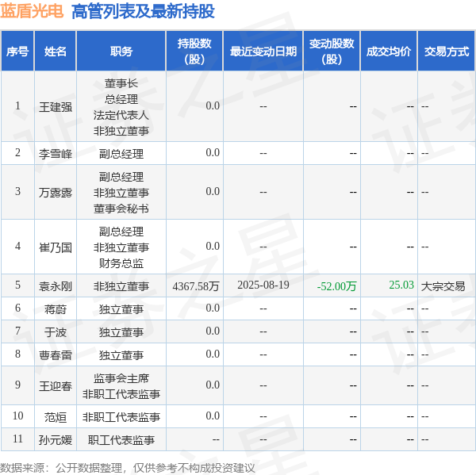476x475 pixels.
Task: Click the 变动股数(股) column header
Action: coord(332,52)
